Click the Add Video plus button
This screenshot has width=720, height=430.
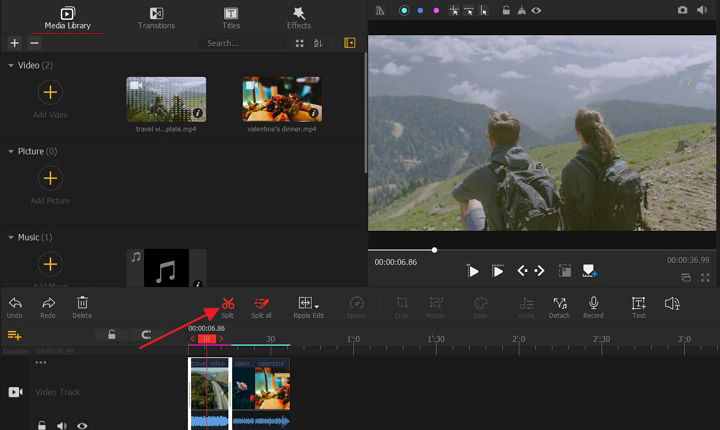[x=50, y=93]
